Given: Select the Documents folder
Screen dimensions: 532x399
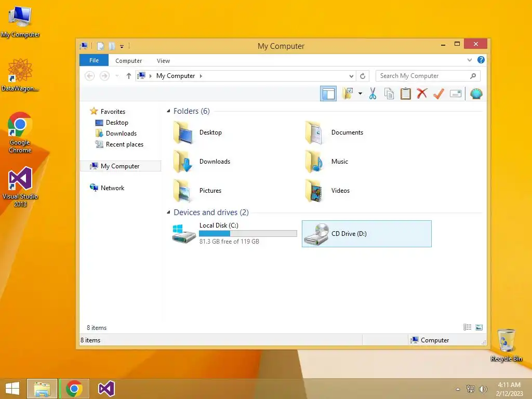Looking at the screenshot, I should click(x=334, y=132).
